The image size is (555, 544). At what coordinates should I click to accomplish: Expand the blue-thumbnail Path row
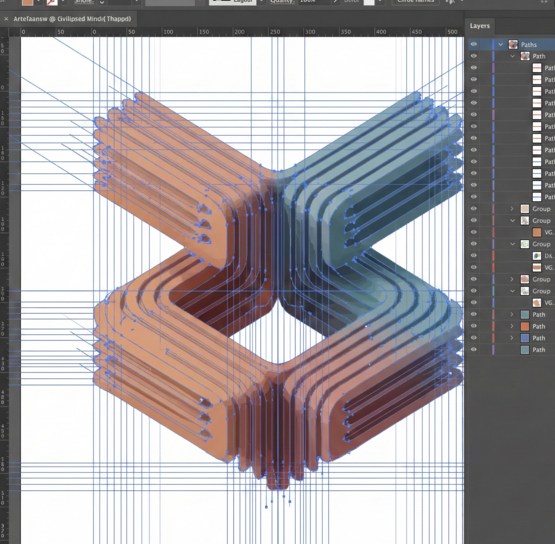(x=511, y=338)
